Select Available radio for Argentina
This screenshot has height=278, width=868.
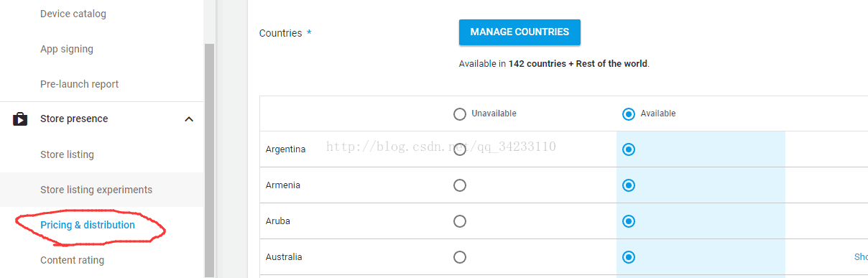629,149
